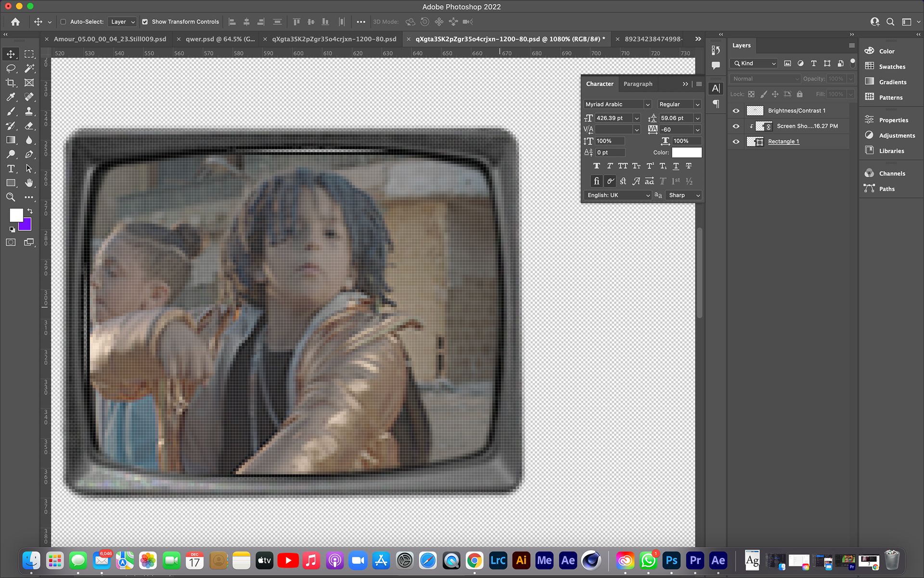The image size is (924, 578).
Task: Hide the Brightness/Contrast 1 layer
Action: [x=736, y=111]
